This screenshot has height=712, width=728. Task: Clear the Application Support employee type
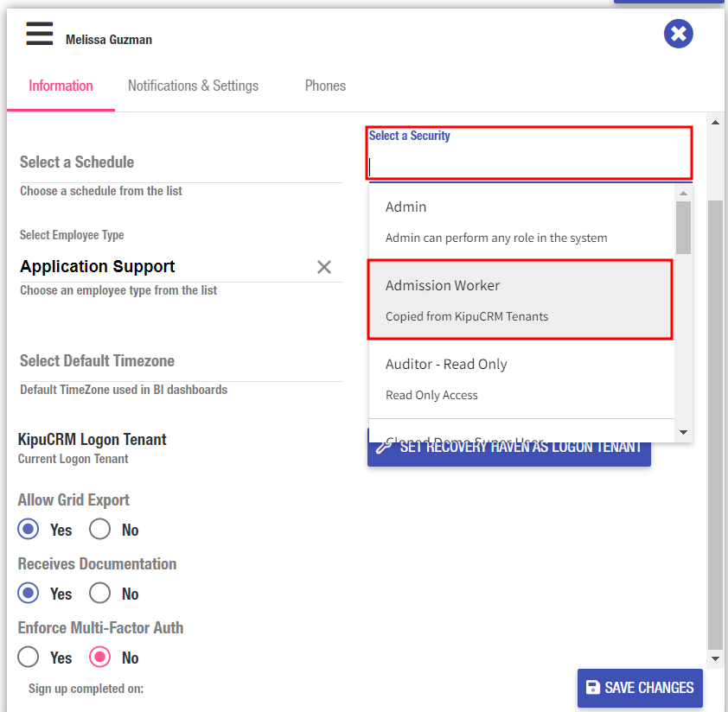tap(324, 267)
